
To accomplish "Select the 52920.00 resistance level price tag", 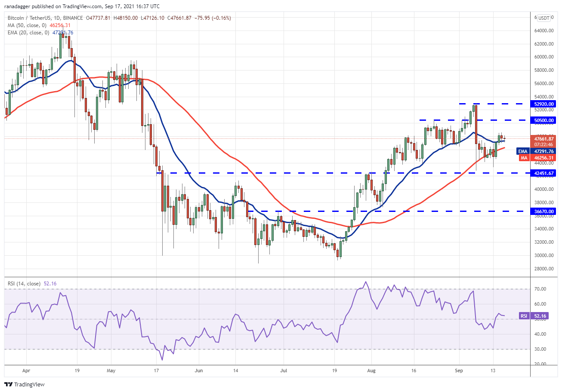I will [544, 104].
